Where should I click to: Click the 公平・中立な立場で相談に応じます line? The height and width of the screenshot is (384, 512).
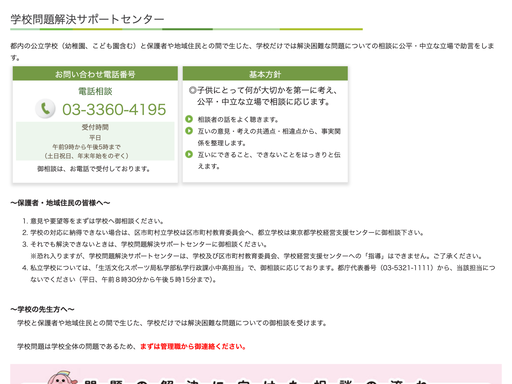[x=263, y=102]
